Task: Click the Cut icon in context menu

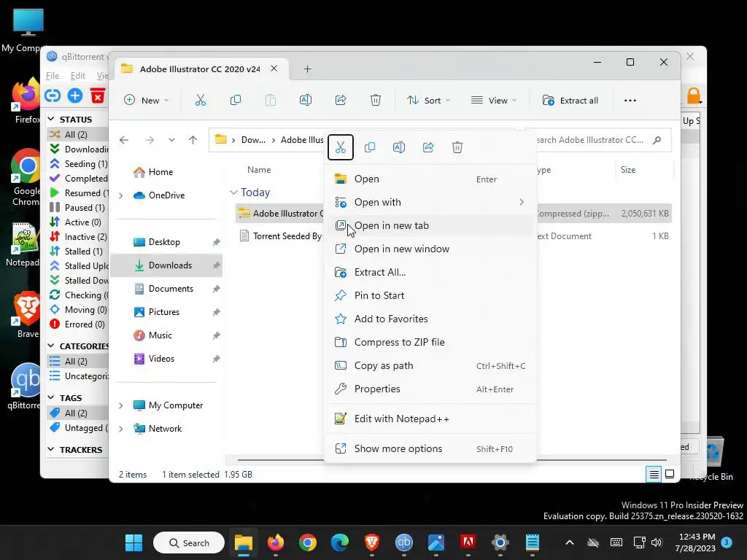Action: tap(340, 147)
